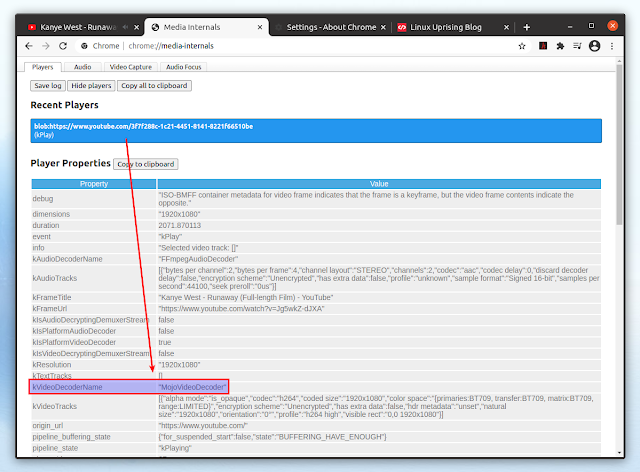Click the Hide players button

coord(91,86)
